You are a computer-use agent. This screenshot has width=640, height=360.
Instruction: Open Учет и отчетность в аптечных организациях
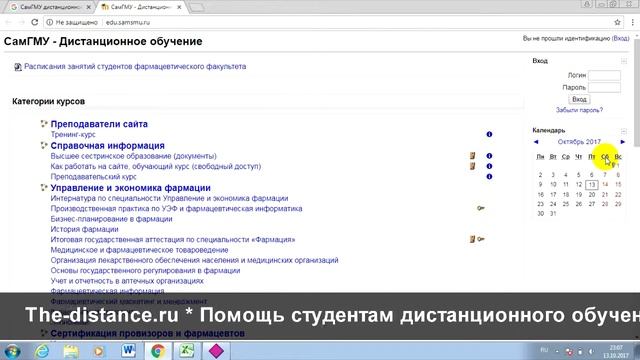pyautogui.click(x=127, y=281)
